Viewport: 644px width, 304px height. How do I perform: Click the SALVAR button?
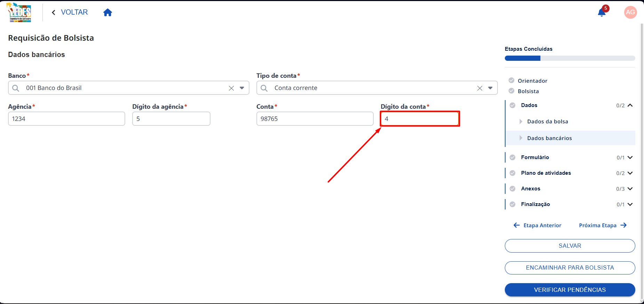tap(570, 246)
